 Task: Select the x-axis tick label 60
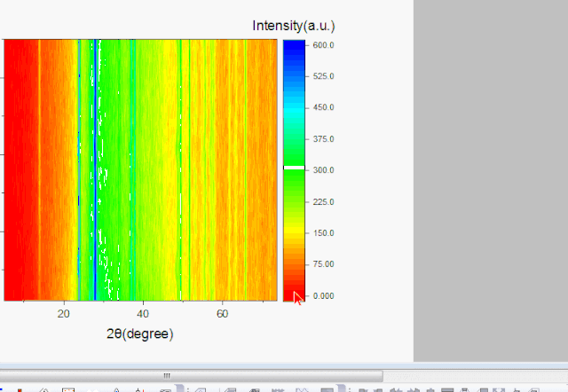223,313
